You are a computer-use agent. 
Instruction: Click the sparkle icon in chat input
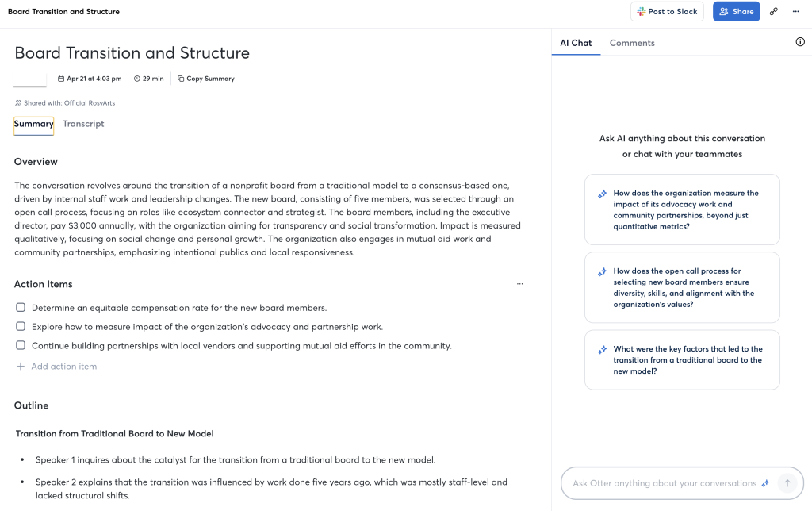(x=765, y=483)
